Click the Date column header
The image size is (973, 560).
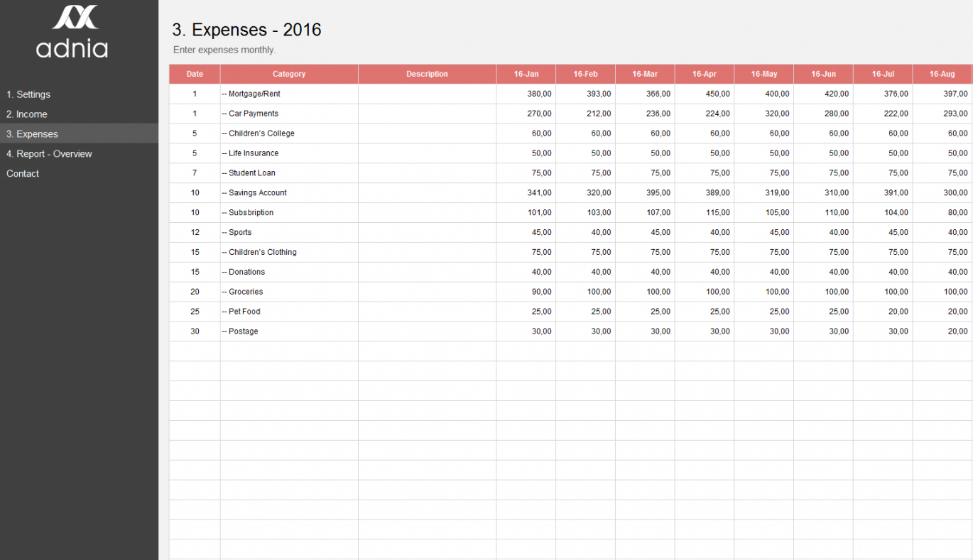[195, 74]
